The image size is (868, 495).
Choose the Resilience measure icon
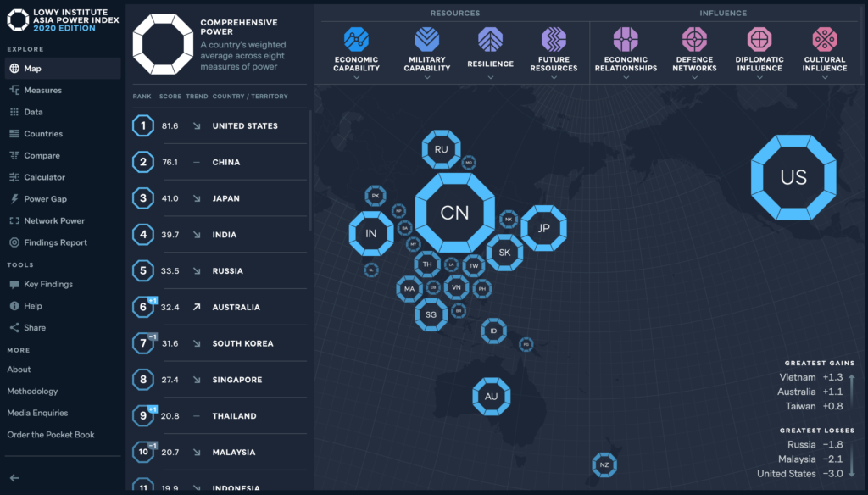tap(491, 39)
